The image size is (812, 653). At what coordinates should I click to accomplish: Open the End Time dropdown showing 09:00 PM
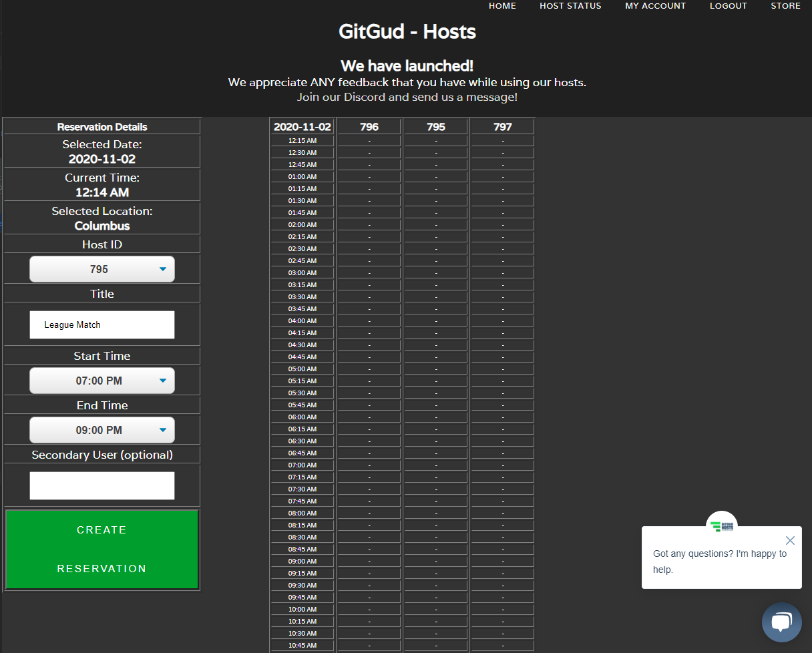[x=102, y=430]
